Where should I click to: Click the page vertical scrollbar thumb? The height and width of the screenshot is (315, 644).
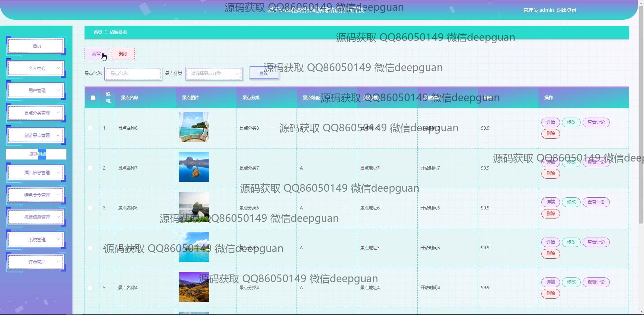(641, 115)
